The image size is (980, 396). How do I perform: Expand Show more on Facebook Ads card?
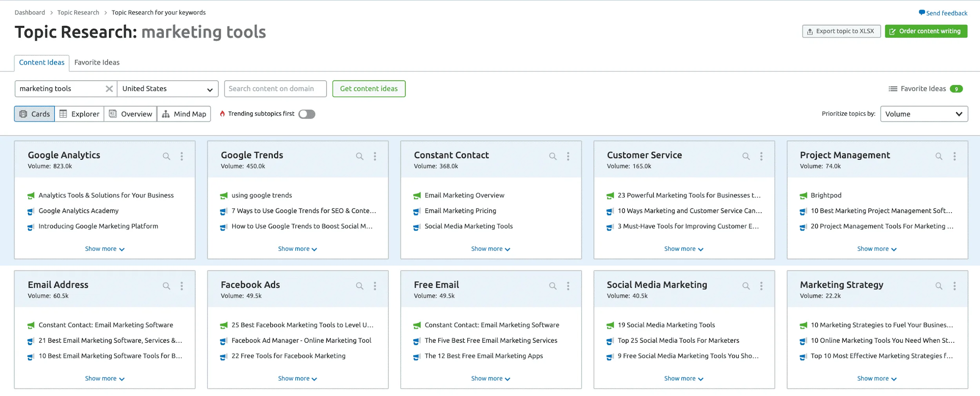298,378
